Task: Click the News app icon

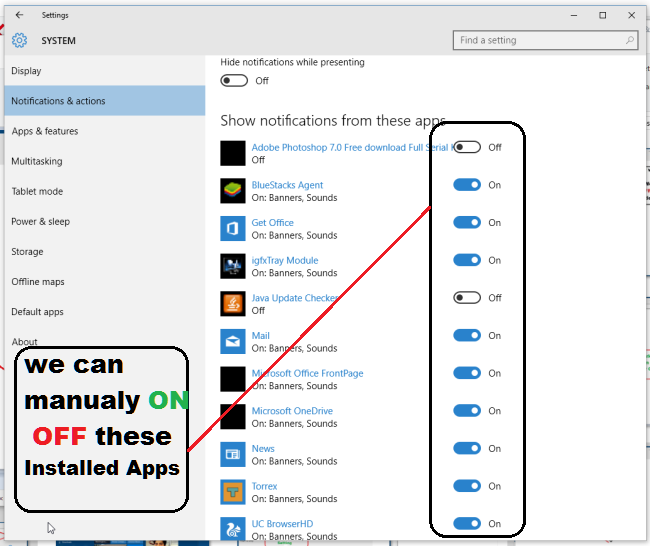Action: coord(233,455)
